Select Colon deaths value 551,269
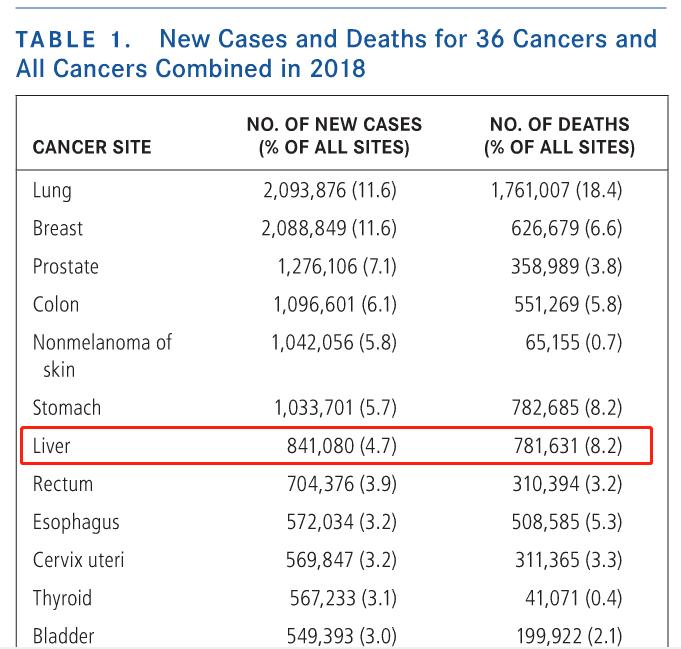The height and width of the screenshot is (649, 681). (x=566, y=304)
